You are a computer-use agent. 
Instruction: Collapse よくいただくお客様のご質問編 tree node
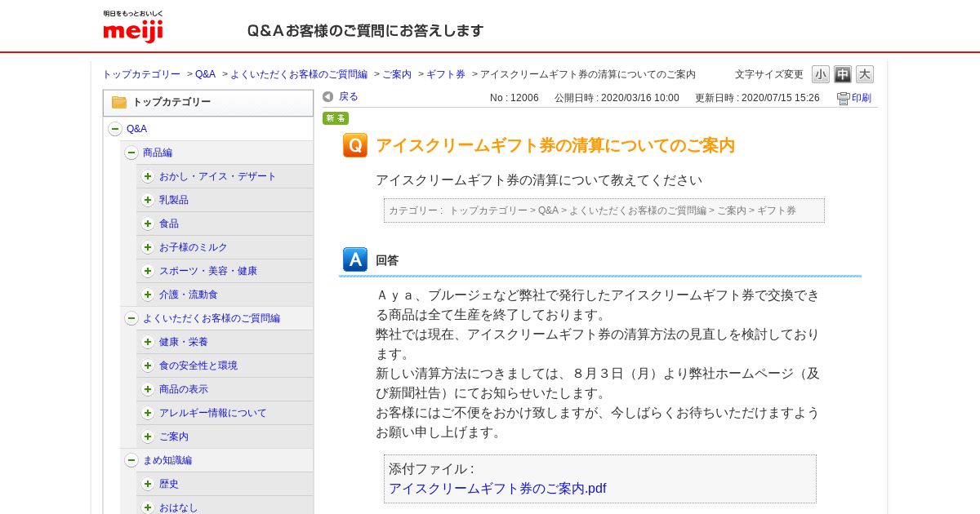tap(131, 318)
